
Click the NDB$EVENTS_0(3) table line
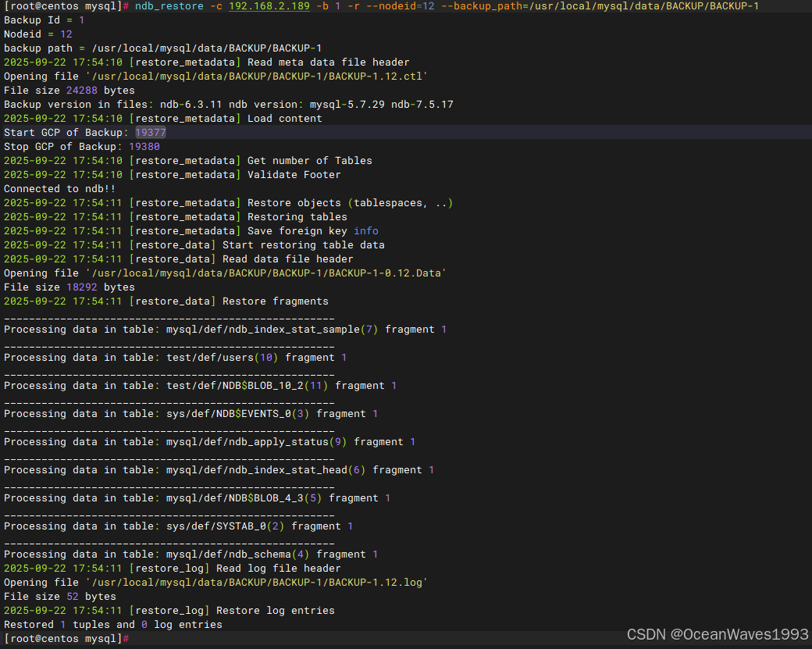tap(191, 413)
